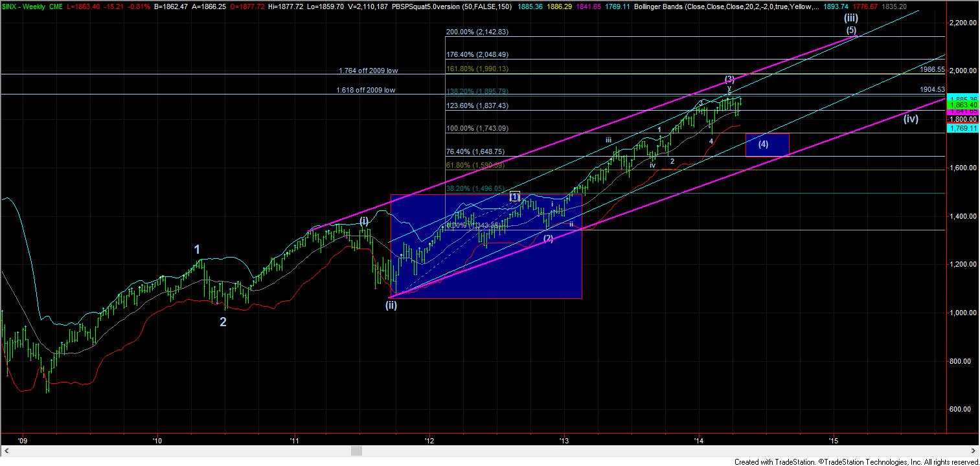Click the (ii) wave label at the 2011 low
This screenshot has height=466, width=980.
(x=391, y=305)
